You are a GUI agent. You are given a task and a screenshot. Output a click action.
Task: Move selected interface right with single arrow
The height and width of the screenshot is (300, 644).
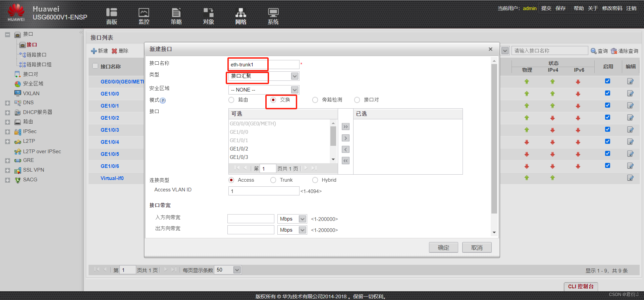[345, 138]
